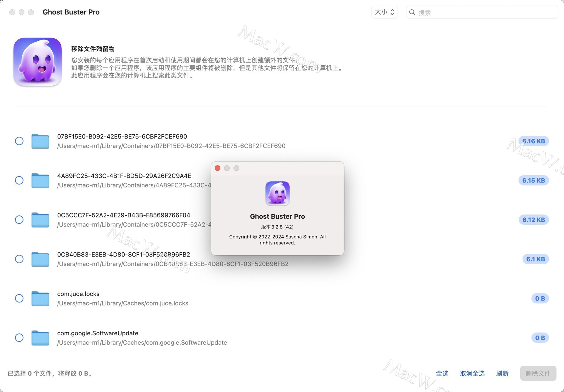
Task: Click the folder icon for 0C5CCC7F-52A2-4E29-B43B-F85699766F04
Action: pyautogui.click(x=40, y=220)
